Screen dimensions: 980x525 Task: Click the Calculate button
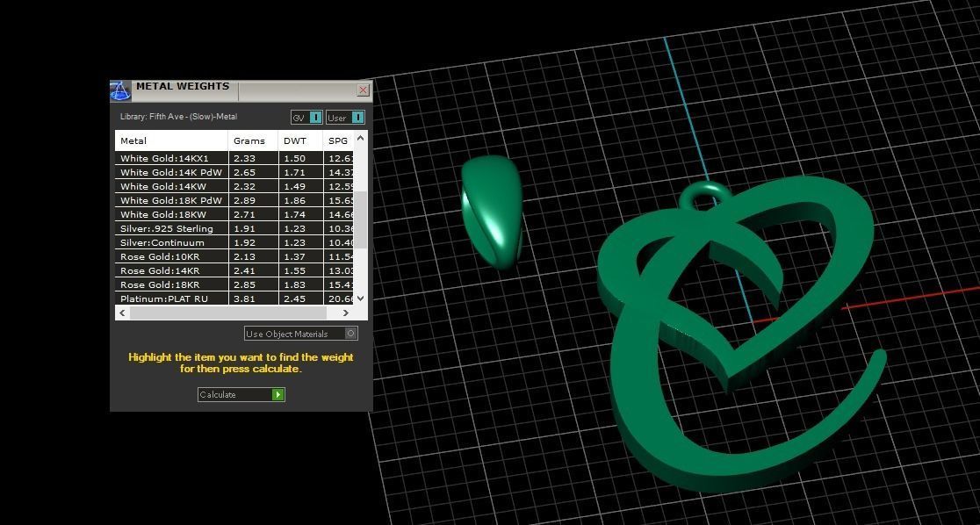(x=241, y=394)
